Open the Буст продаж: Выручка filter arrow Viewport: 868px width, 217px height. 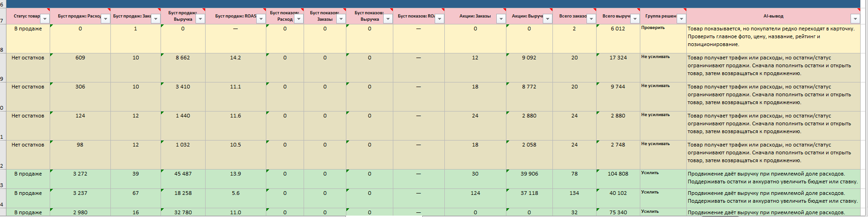click(200, 19)
